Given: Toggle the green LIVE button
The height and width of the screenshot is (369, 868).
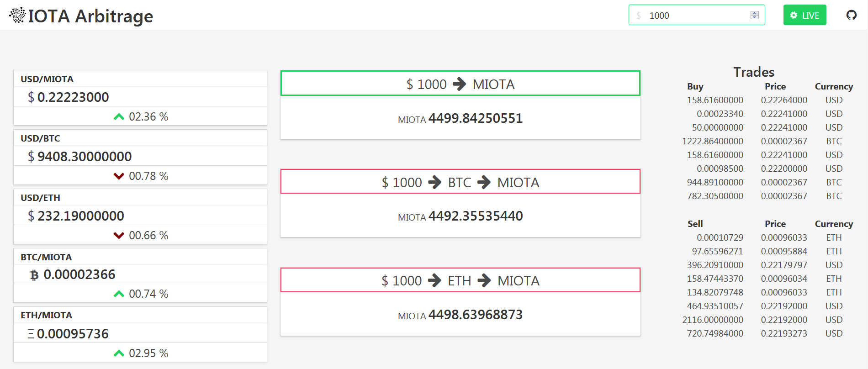Looking at the screenshot, I should (x=805, y=15).
